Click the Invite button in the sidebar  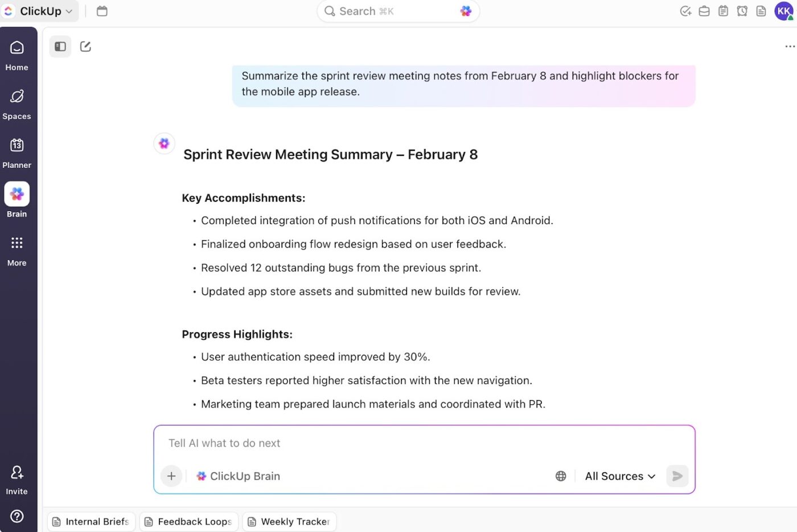point(17,478)
